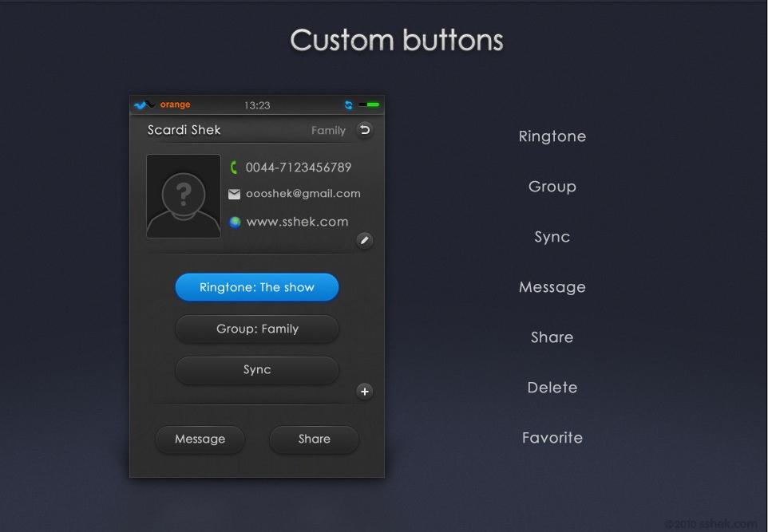
Task: Click the carrier wave logo icon
Action: 144,104
